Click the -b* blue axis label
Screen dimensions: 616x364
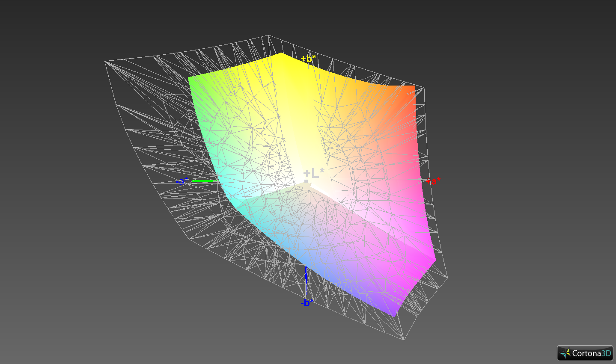[x=307, y=303]
